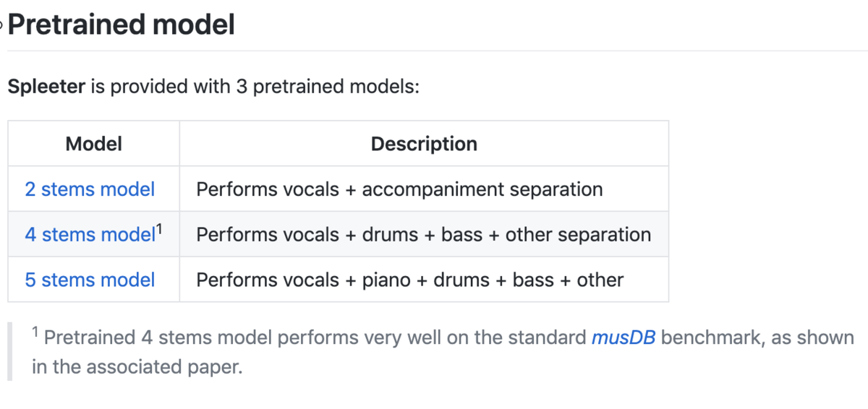Viewport: 868px width, 409px height.
Task: Click the 5 stems description cell mentioning piano
Action: point(424,280)
